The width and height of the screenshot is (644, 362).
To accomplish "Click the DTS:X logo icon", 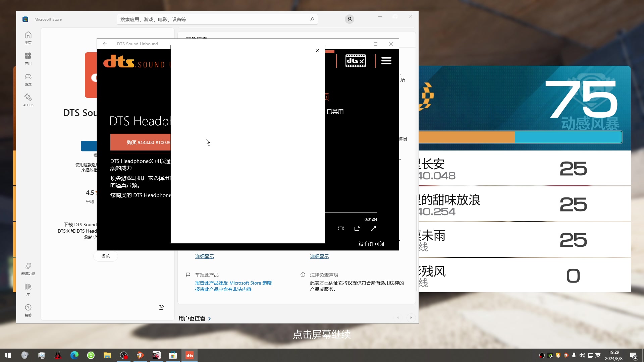I will pyautogui.click(x=356, y=61).
